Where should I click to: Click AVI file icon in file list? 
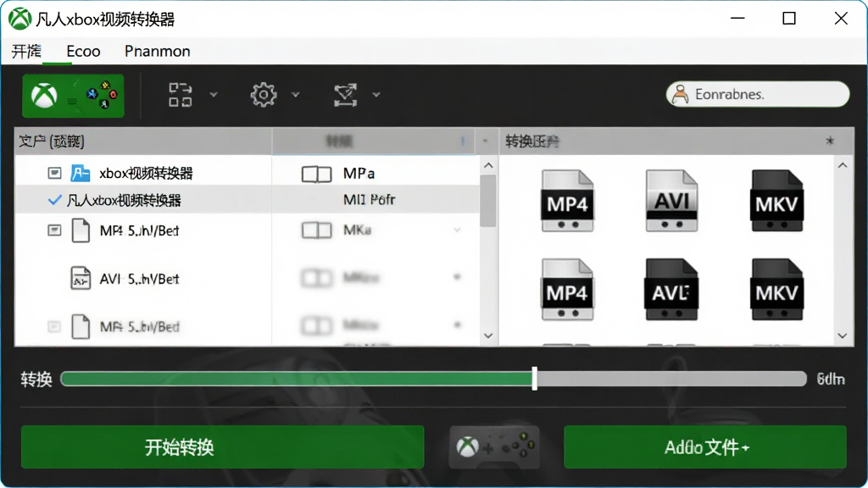[x=81, y=278]
